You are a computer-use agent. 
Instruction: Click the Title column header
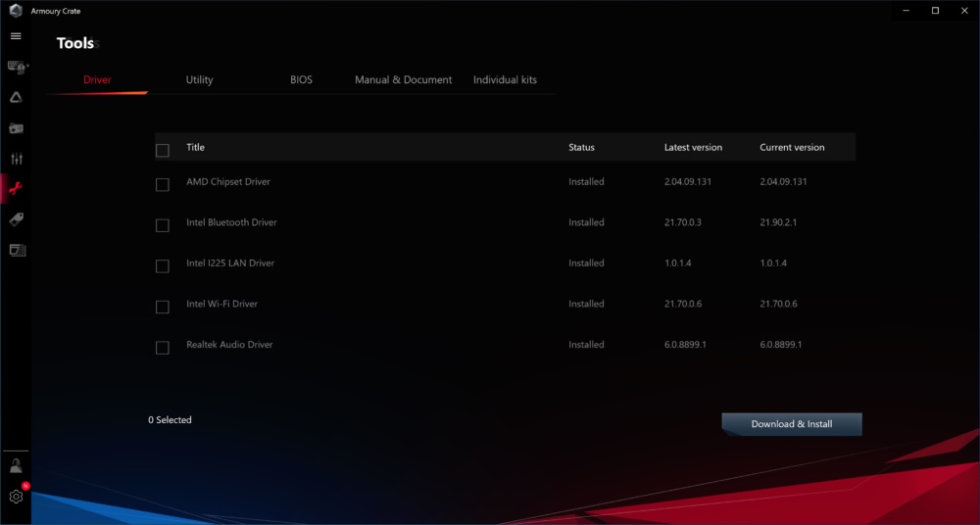click(195, 148)
